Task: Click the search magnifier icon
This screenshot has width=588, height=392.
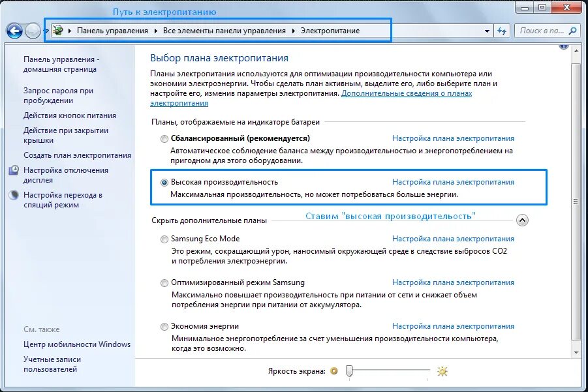Action: [x=572, y=31]
